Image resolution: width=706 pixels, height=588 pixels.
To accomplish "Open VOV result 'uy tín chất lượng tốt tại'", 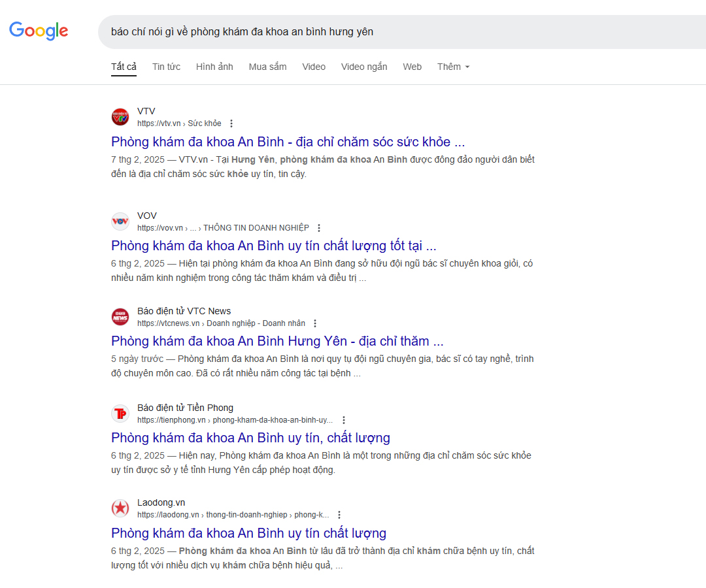I will [274, 246].
